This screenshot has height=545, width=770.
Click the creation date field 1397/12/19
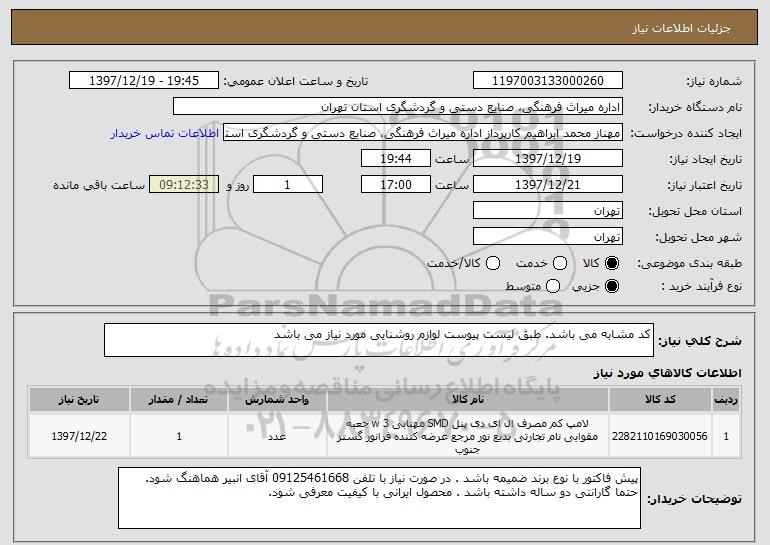click(x=548, y=159)
